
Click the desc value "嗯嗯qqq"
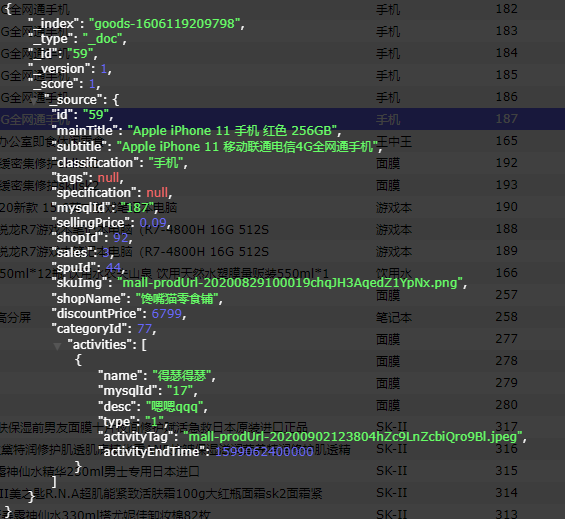pos(174,407)
